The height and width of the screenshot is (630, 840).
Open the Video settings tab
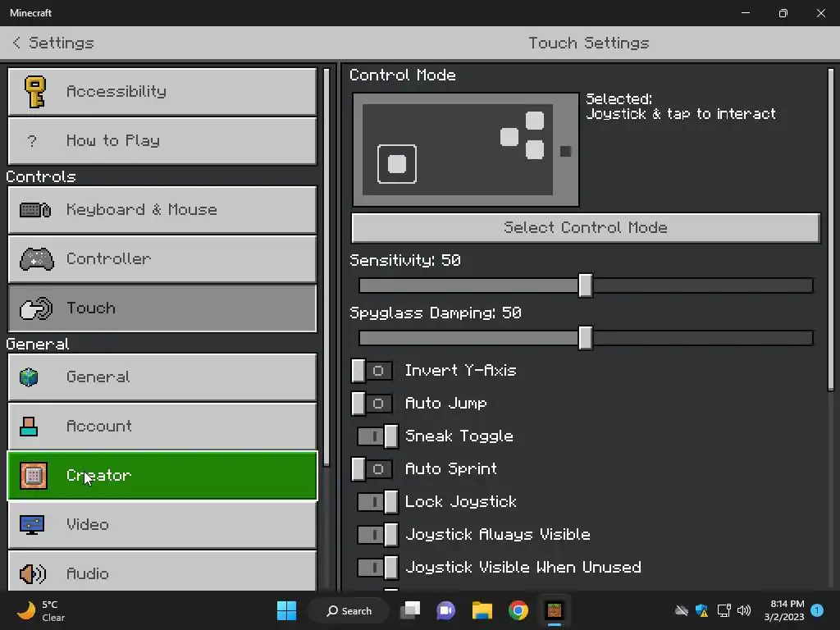point(162,525)
